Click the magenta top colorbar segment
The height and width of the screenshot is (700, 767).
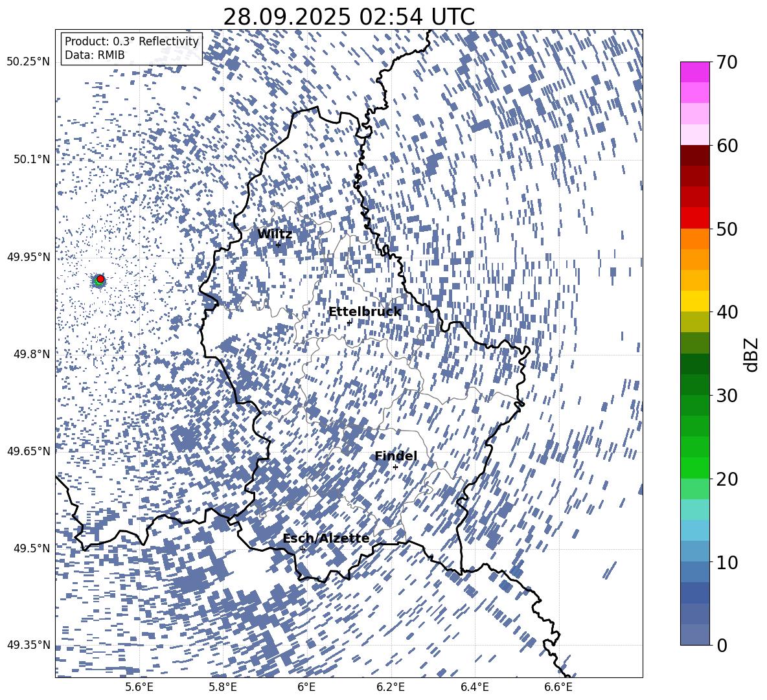click(x=694, y=72)
